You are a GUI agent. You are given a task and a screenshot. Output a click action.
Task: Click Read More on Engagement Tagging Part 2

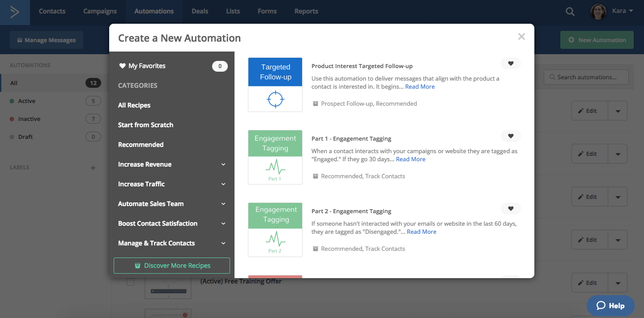[421, 232]
